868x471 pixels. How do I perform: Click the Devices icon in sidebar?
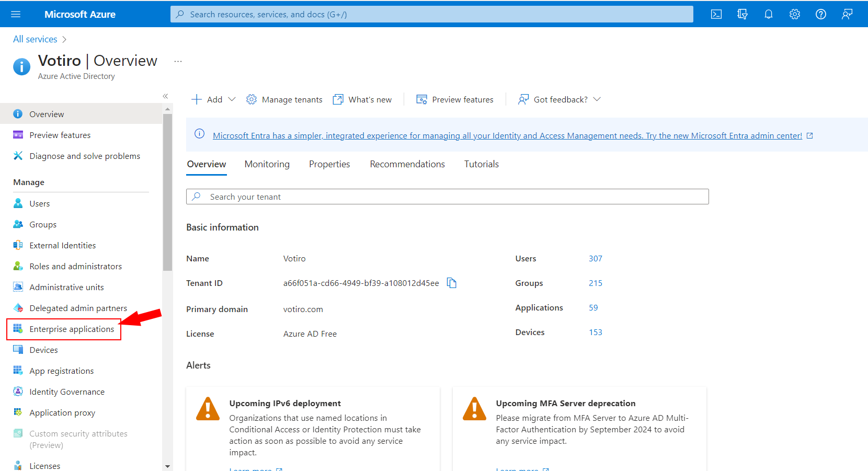click(18, 350)
